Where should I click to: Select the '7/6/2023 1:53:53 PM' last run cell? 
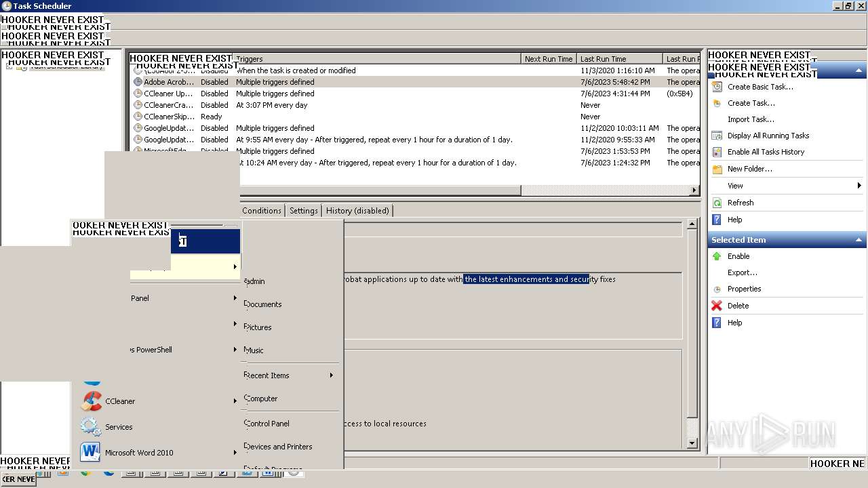coord(615,151)
